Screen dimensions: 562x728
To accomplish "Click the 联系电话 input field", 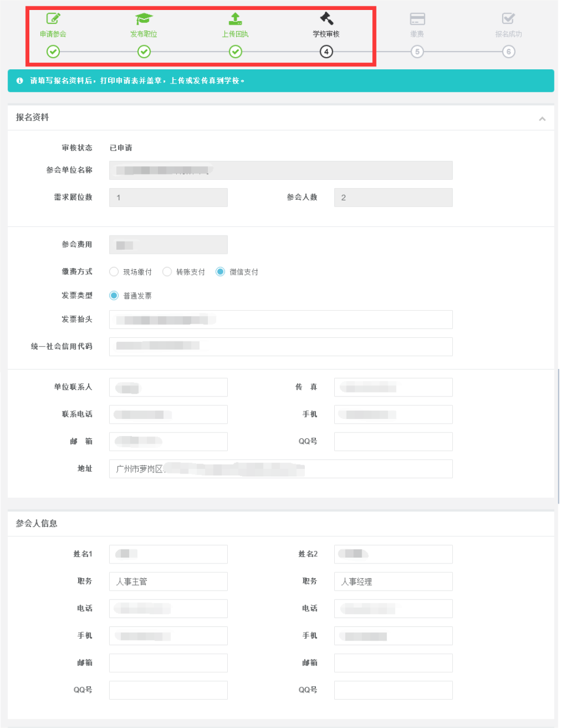I will (169, 414).
